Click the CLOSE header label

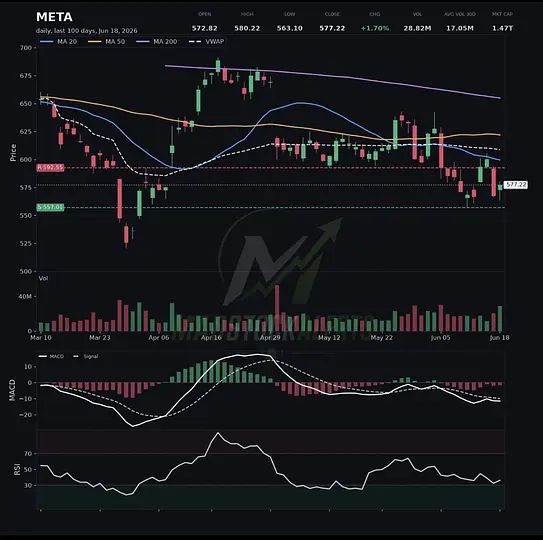pos(332,14)
